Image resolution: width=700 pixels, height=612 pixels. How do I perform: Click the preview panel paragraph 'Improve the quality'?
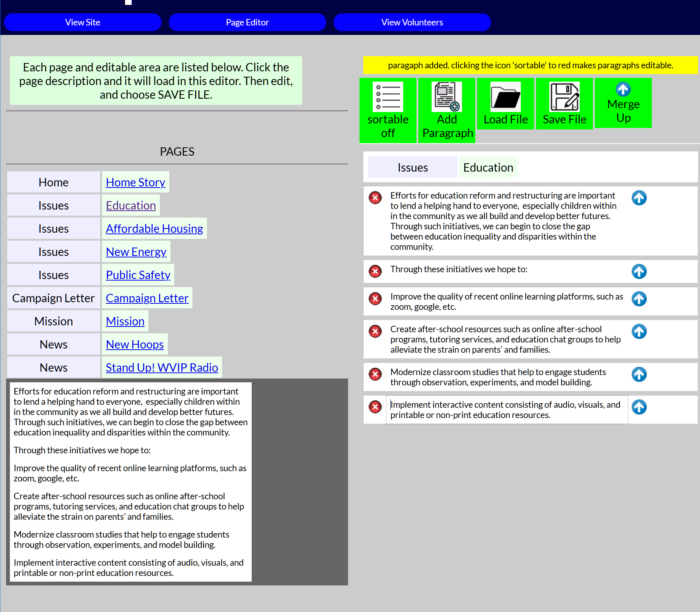(x=130, y=473)
